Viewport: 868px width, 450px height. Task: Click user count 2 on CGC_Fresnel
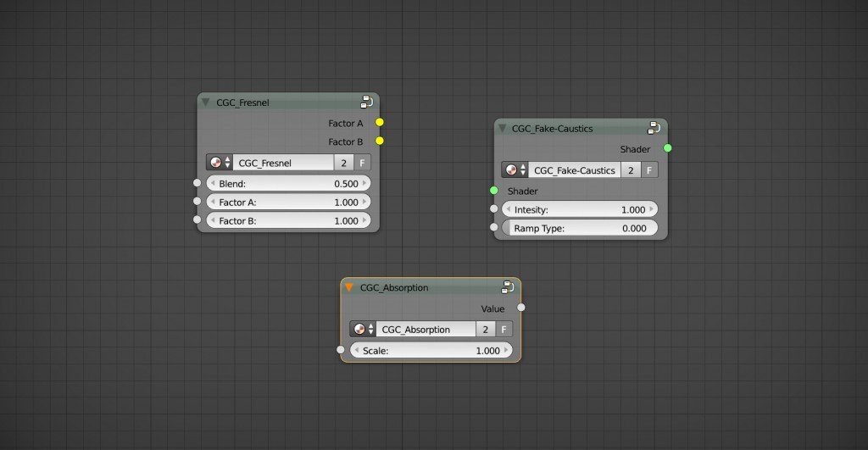[344, 163]
